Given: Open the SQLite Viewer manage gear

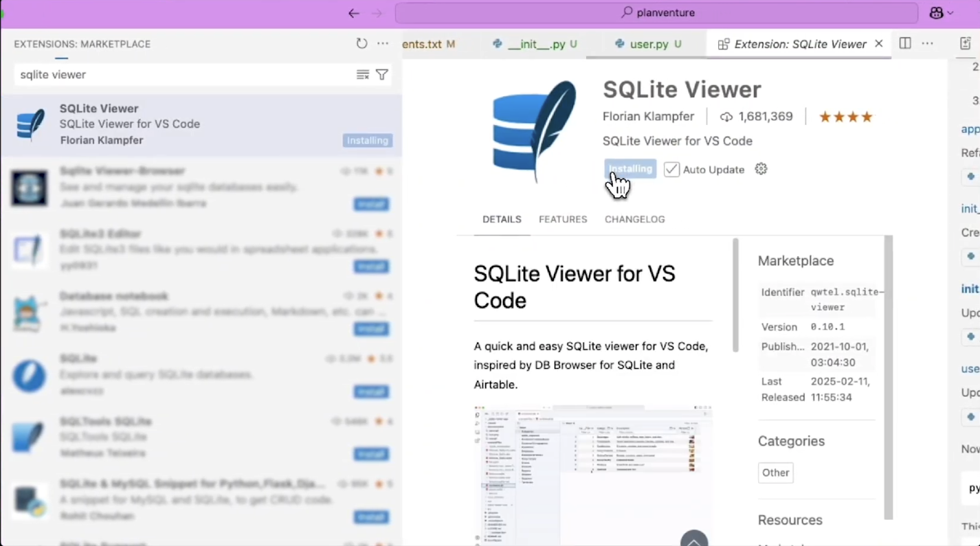Looking at the screenshot, I should pyautogui.click(x=761, y=169).
